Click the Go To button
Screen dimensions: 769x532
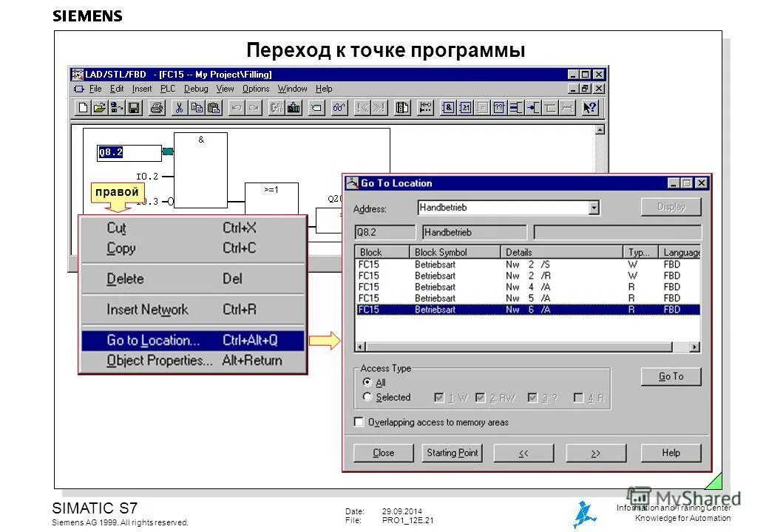671,376
